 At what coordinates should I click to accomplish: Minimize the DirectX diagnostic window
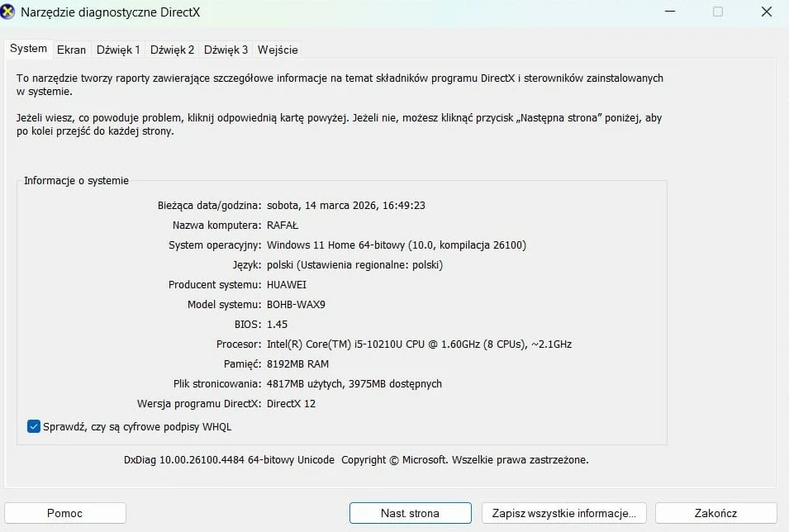(670, 12)
